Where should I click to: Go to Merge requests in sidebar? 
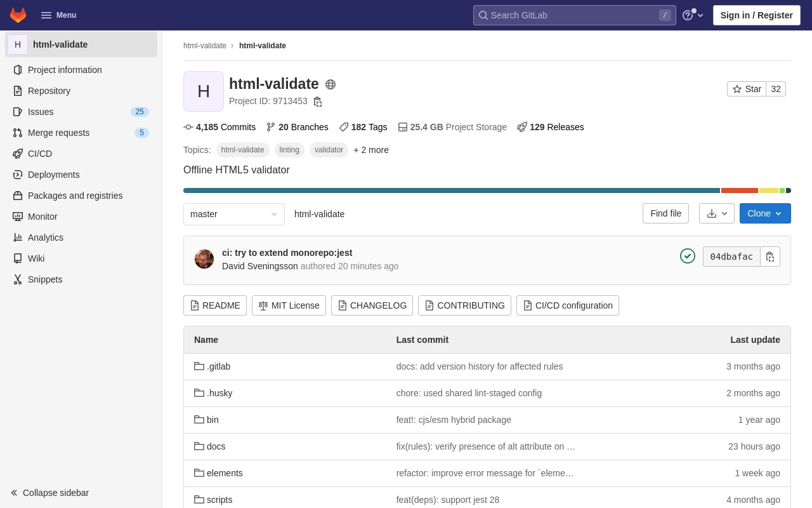point(58,133)
